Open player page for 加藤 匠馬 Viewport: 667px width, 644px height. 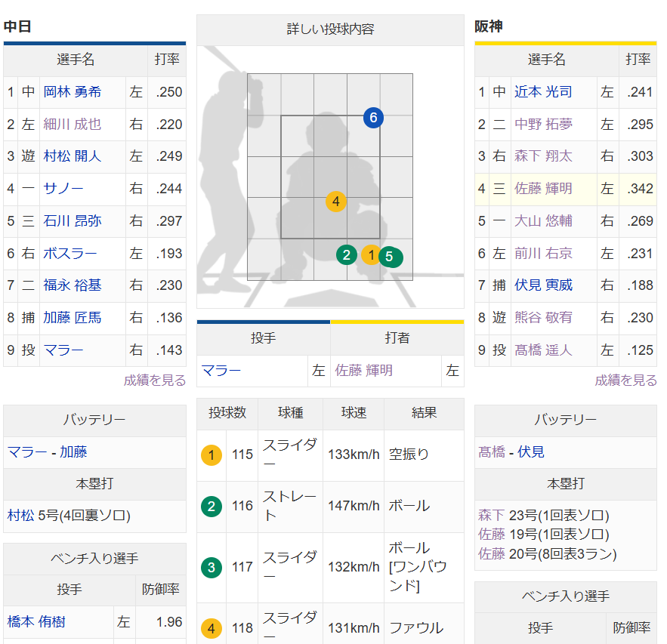point(73,318)
